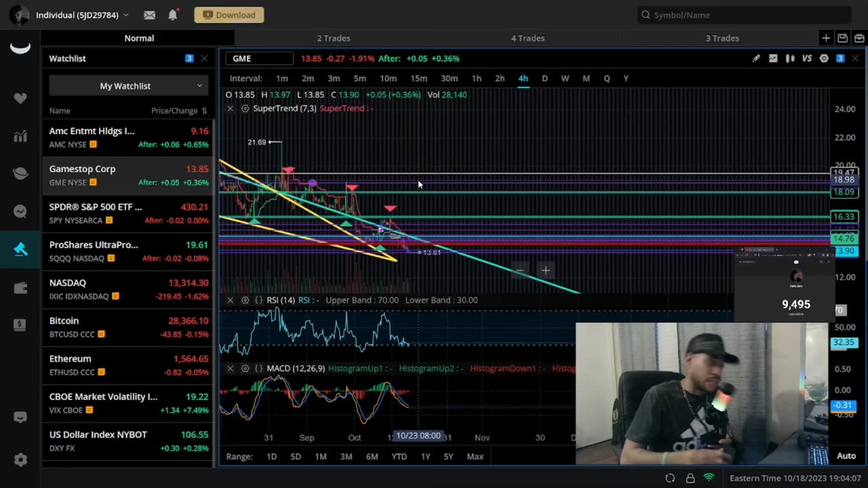Viewport: 868px width, 488px height.
Task: Click the Wi-Fi connection status icon
Action: [x=709, y=478]
